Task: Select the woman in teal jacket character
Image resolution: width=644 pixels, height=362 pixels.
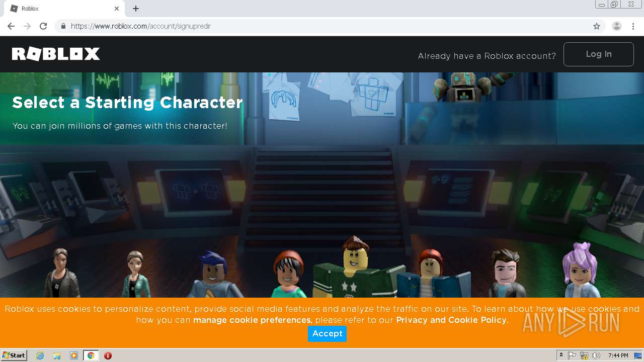Action: coord(135,275)
